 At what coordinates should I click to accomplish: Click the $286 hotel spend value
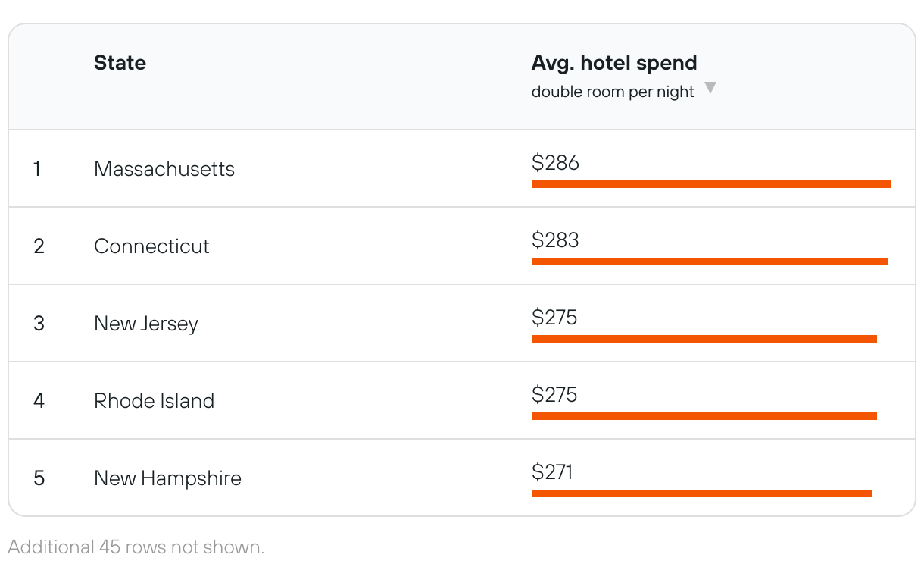pos(555,163)
